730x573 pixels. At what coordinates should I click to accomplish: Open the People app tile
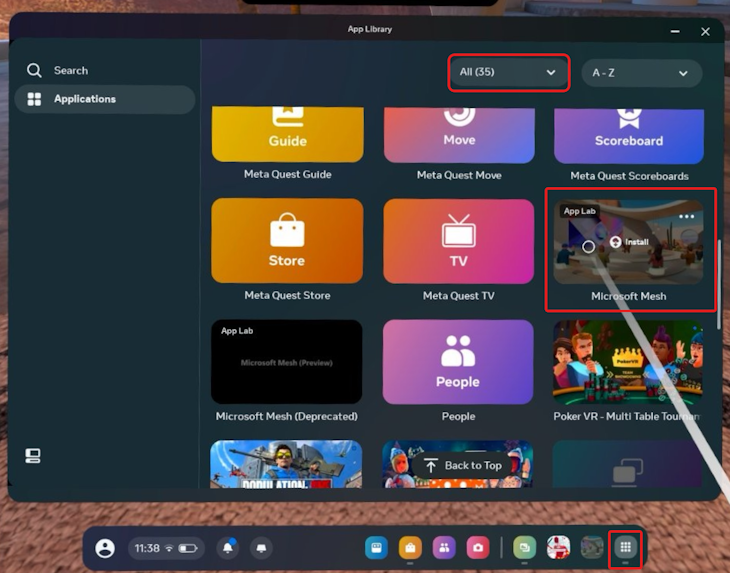coord(458,361)
